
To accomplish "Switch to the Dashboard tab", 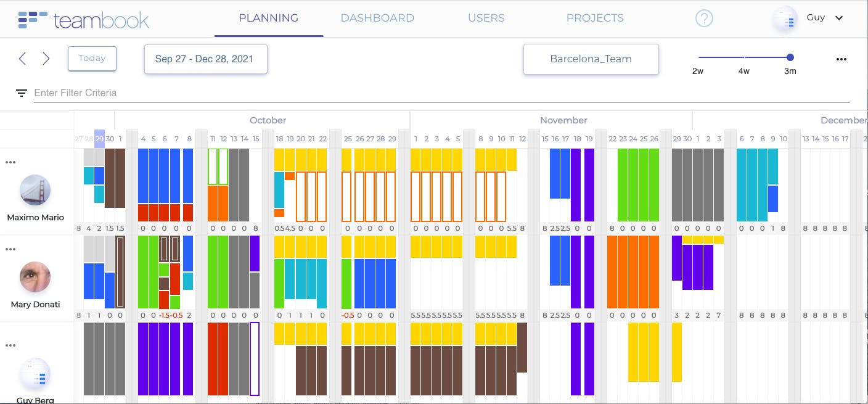I will click(377, 18).
